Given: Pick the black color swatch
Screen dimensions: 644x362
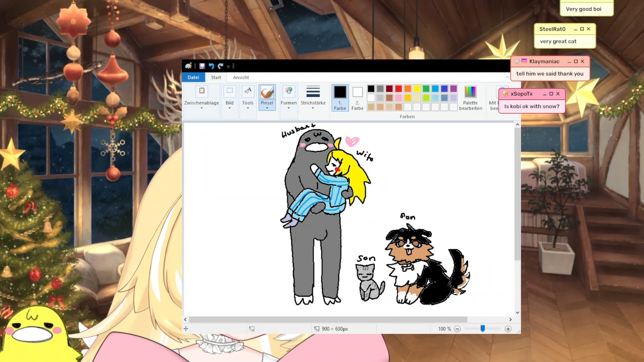Looking at the screenshot, I should coord(371,89).
